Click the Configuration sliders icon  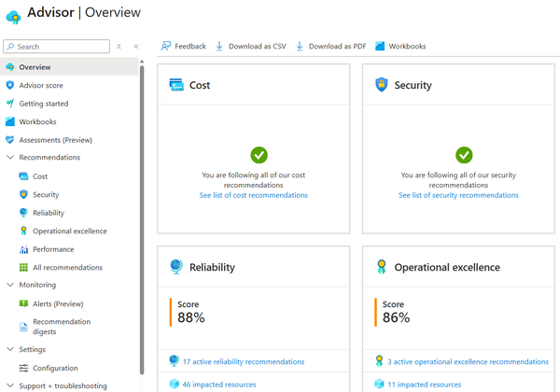(23, 368)
